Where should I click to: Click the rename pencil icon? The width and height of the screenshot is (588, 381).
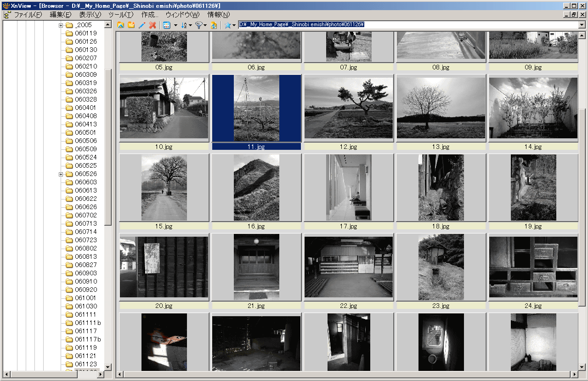point(142,25)
